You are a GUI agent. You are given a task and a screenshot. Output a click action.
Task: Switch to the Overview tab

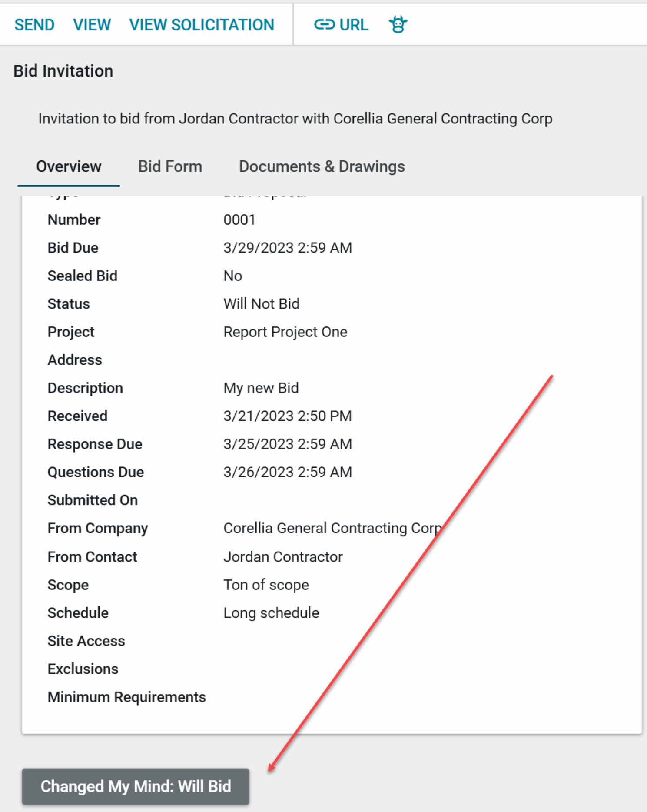(69, 166)
